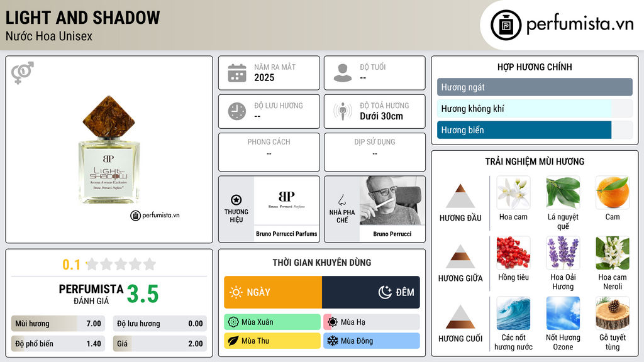Choose the Mùa Thu season bar
This screenshot has width=644, height=362.
tap(272, 341)
